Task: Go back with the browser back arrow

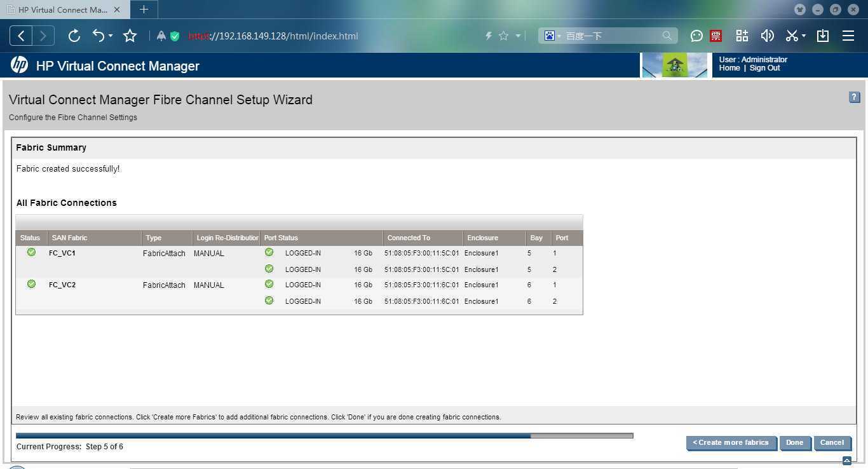Action: click(21, 36)
